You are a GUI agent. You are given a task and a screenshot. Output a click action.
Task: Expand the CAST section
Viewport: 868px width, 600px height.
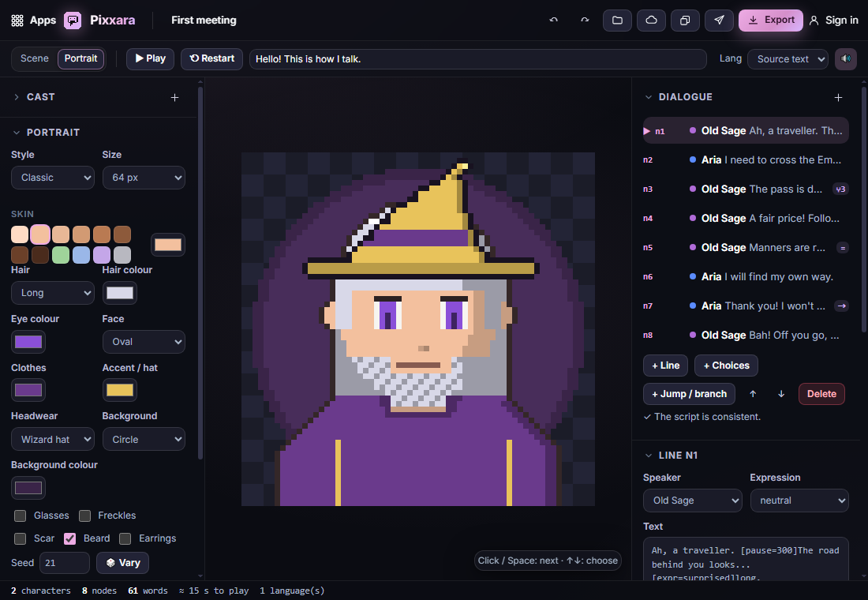(16, 97)
